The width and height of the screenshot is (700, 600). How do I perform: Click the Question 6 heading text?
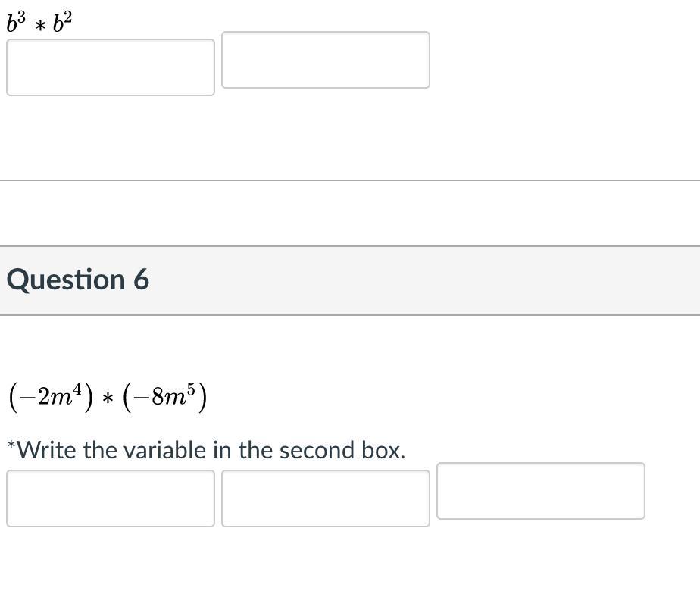(x=78, y=280)
